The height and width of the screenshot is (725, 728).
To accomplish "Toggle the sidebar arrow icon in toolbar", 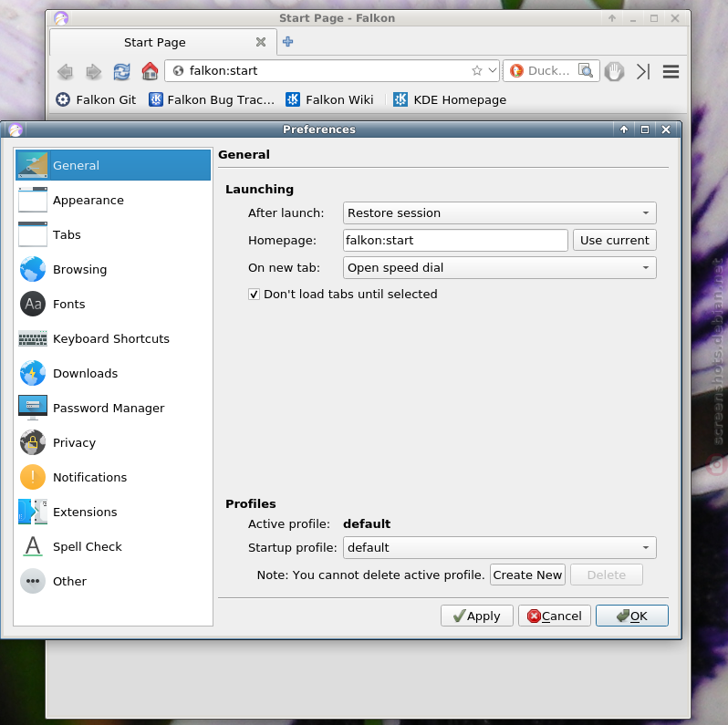I will 643,71.
